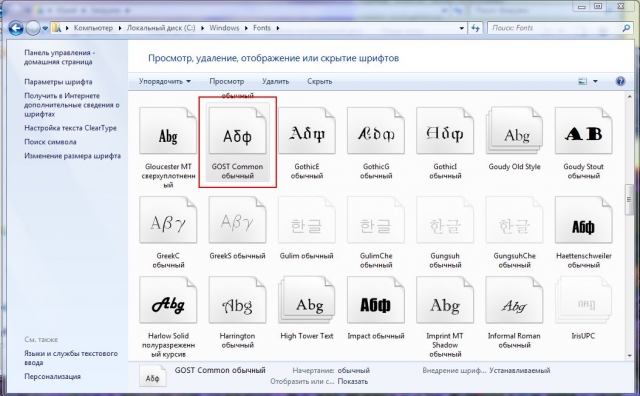Click the scrollbar down arrow
The image size is (640, 396).
[x=629, y=355]
